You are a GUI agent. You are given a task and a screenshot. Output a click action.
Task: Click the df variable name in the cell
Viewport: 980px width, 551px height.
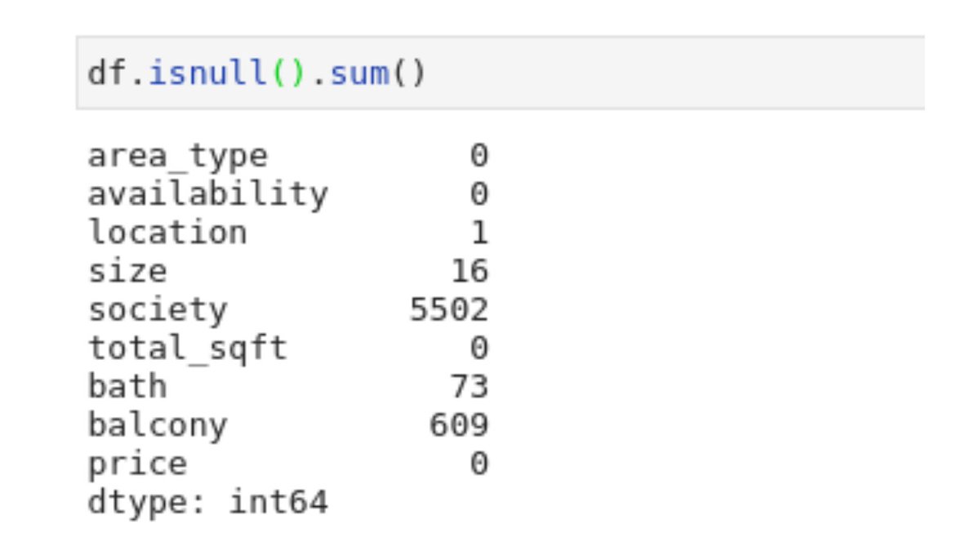(106, 73)
